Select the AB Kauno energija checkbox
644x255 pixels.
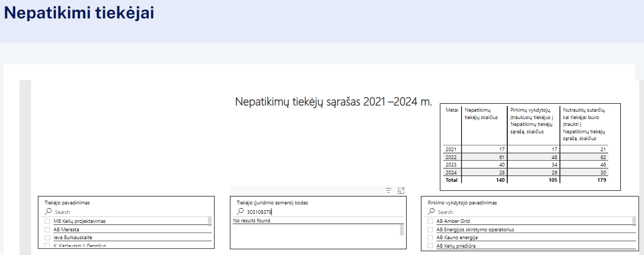[431, 238]
